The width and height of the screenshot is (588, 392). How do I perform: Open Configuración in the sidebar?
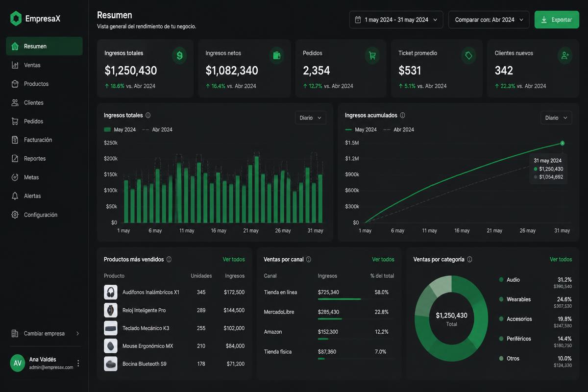click(44, 215)
